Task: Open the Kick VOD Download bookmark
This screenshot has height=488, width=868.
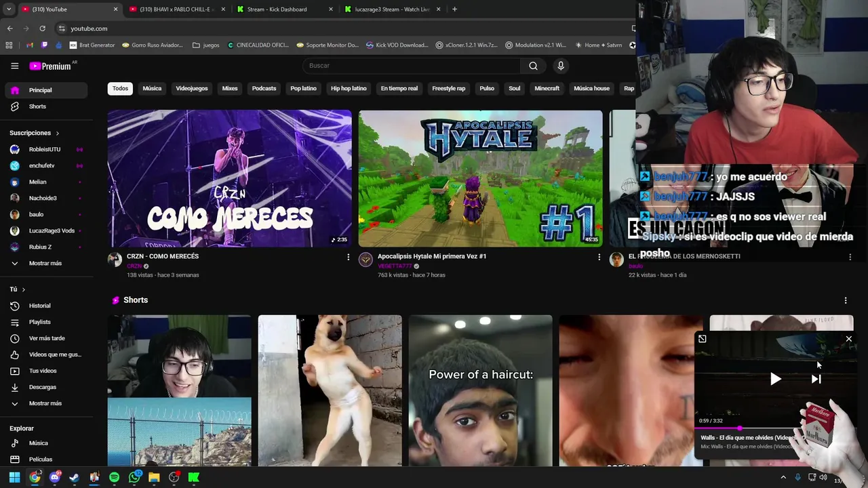Action: click(x=397, y=45)
